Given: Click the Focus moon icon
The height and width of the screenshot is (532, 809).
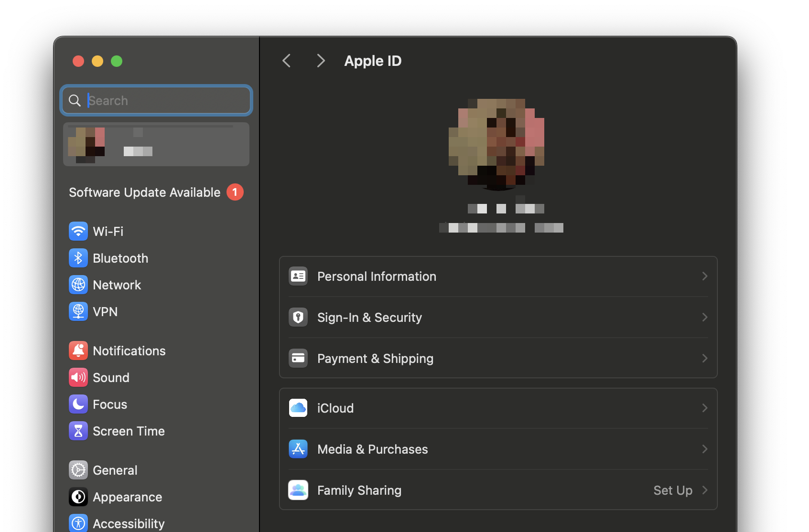Looking at the screenshot, I should [x=78, y=404].
